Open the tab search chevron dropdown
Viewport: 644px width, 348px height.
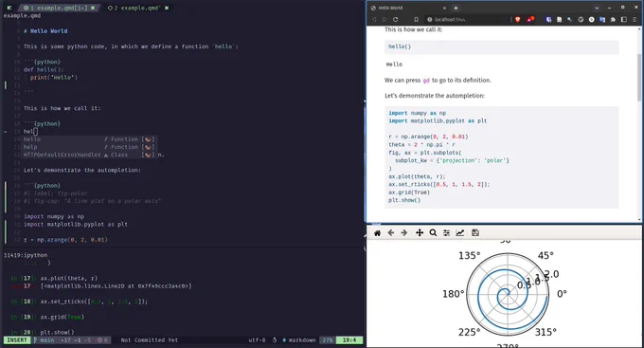coord(597,8)
